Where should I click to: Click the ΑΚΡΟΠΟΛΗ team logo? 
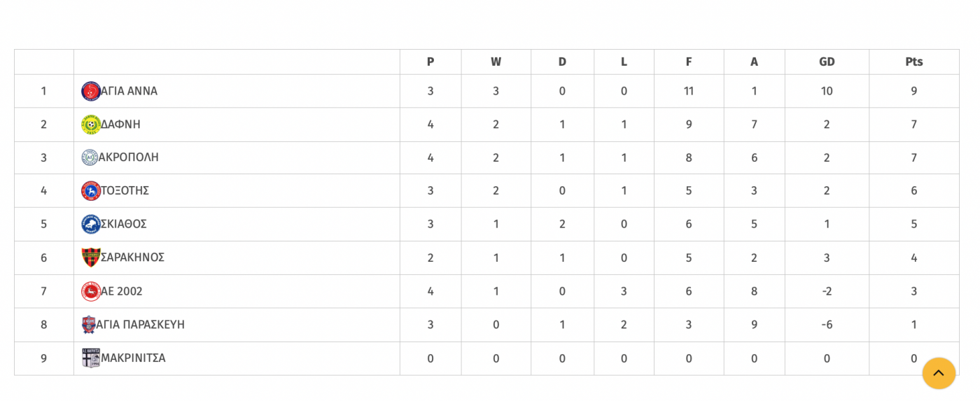tap(90, 157)
